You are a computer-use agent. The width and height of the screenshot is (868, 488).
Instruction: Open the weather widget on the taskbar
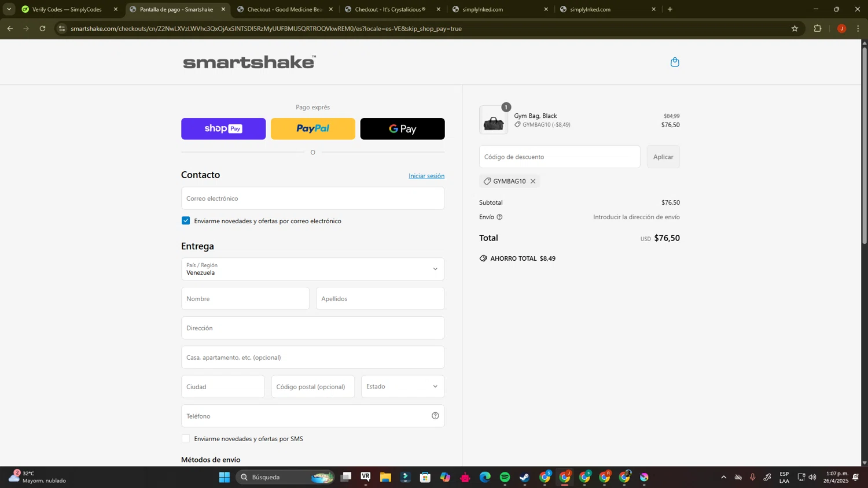(37, 477)
